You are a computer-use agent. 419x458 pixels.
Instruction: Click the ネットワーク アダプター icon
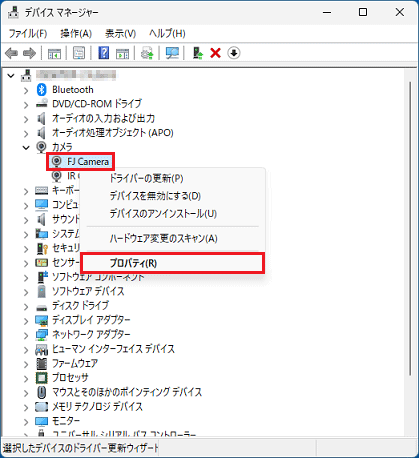(x=41, y=335)
